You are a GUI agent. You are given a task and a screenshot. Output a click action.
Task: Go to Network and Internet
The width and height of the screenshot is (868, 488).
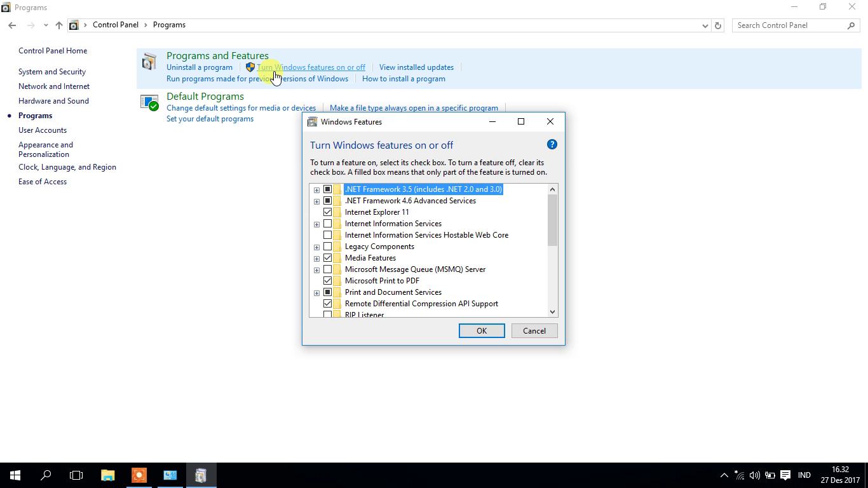click(54, 86)
